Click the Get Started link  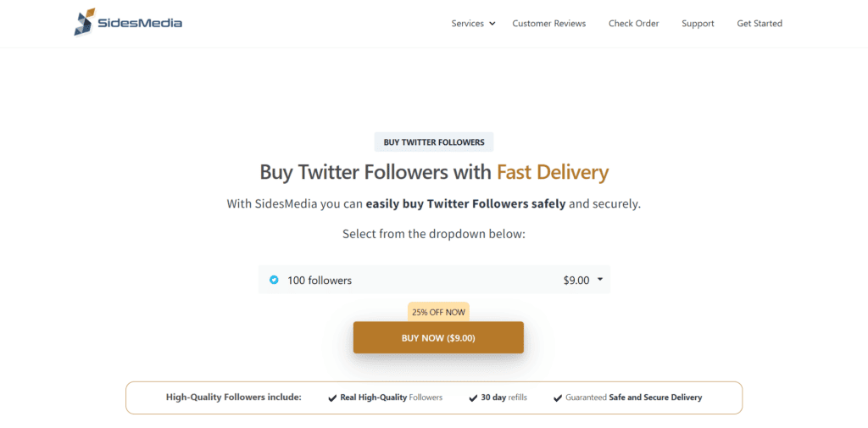click(759, 24)
